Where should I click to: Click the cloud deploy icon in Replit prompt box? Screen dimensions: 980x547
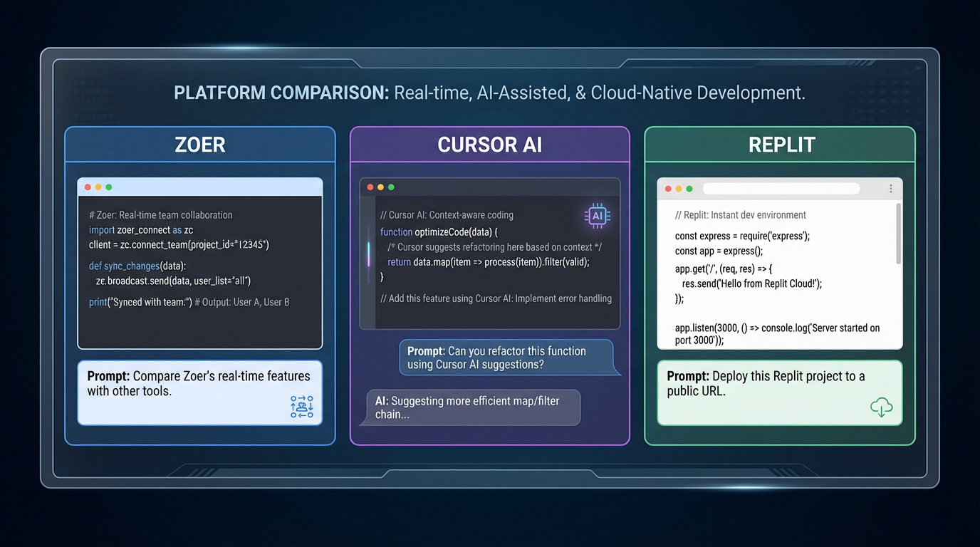882,407
